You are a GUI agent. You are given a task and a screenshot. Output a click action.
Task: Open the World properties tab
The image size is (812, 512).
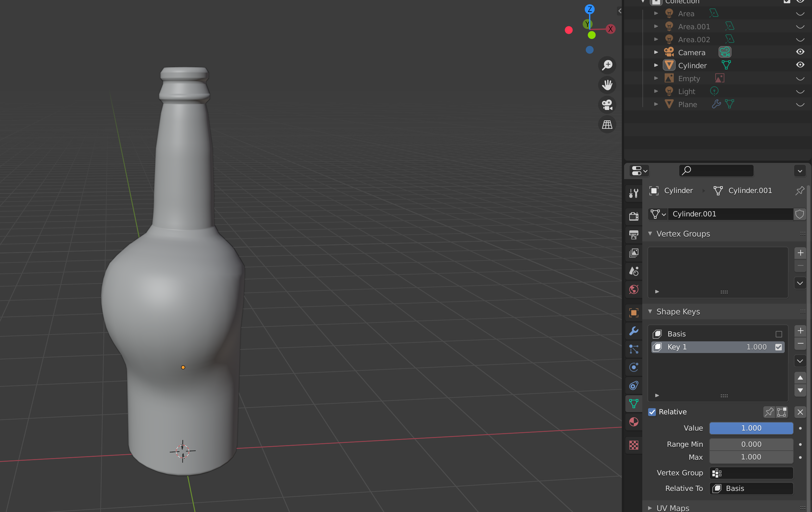(x=634, y=289)
